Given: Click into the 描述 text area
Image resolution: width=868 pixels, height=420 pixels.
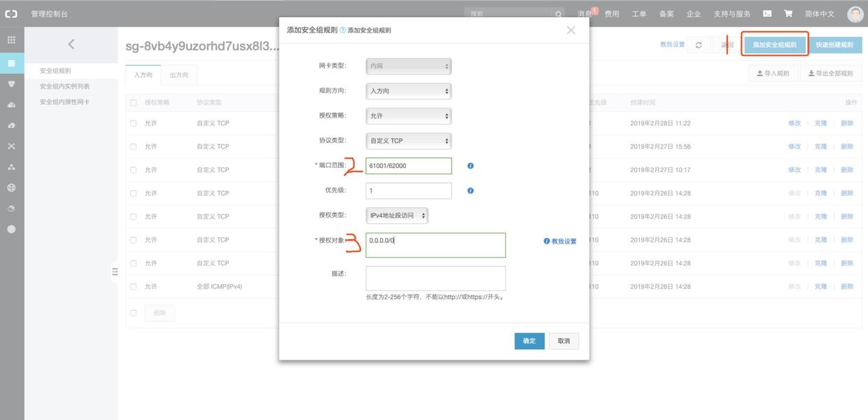Looking at the screenshot, I should pyautogui.click(x=435, y=279).
